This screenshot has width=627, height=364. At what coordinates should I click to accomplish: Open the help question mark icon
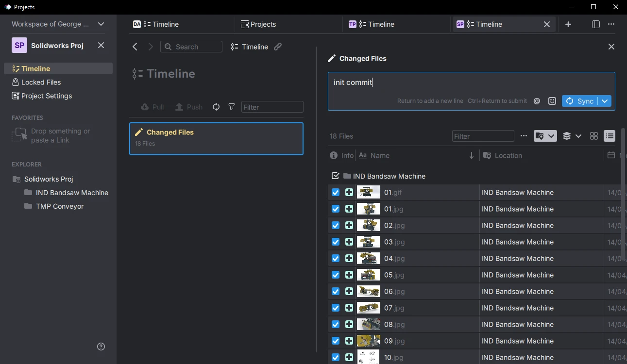click(101, 347)
